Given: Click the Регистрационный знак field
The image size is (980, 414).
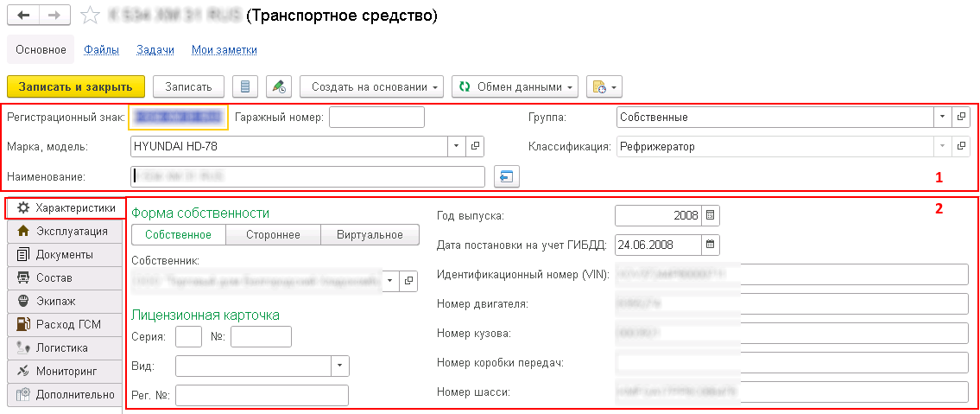Looking at the screenshot, I should (178, 117).
